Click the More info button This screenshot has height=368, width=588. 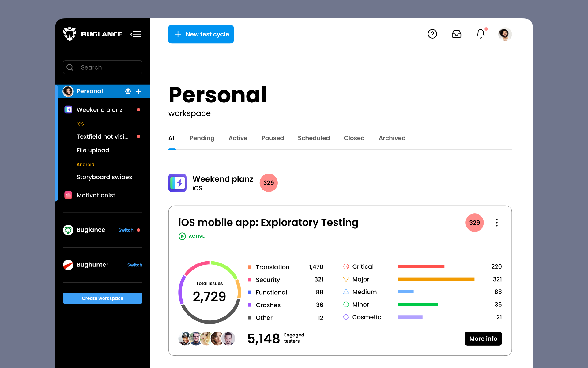click(483, 339)
